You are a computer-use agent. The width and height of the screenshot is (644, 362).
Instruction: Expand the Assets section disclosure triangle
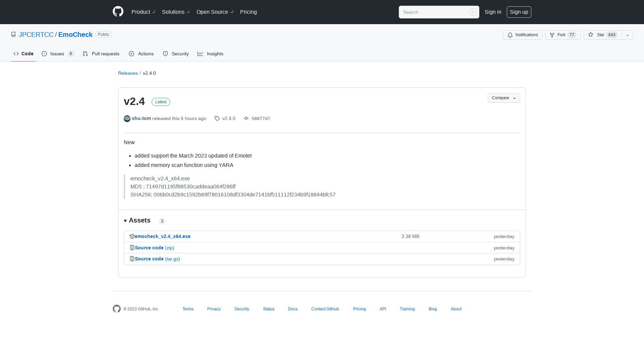point(126,221)
